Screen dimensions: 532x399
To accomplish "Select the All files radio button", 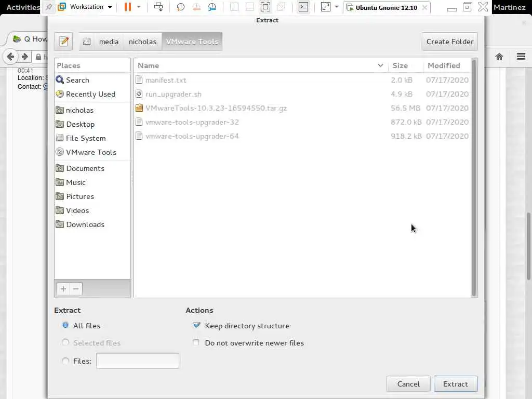I will coord(65,325).
